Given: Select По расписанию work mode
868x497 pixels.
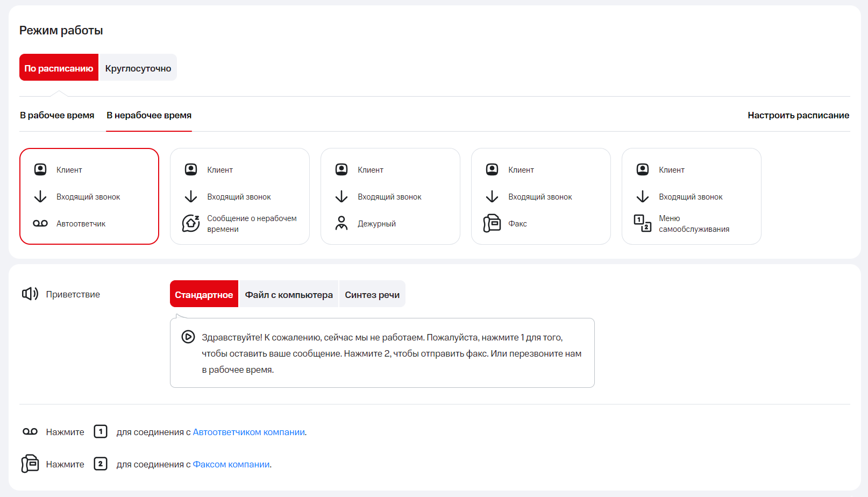Looking at the screenshot, I should (x=59, y=68).
